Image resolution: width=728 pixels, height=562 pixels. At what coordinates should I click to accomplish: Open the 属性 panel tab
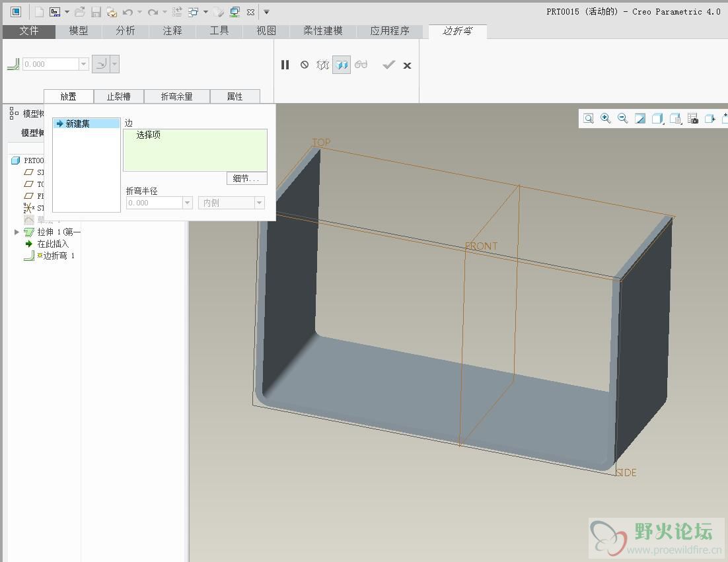point(235,96)
